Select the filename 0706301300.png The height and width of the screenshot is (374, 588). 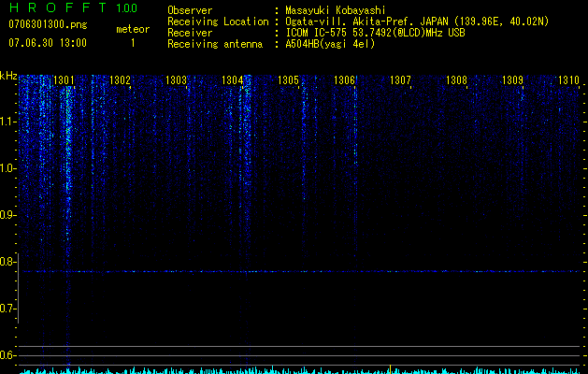48,24
